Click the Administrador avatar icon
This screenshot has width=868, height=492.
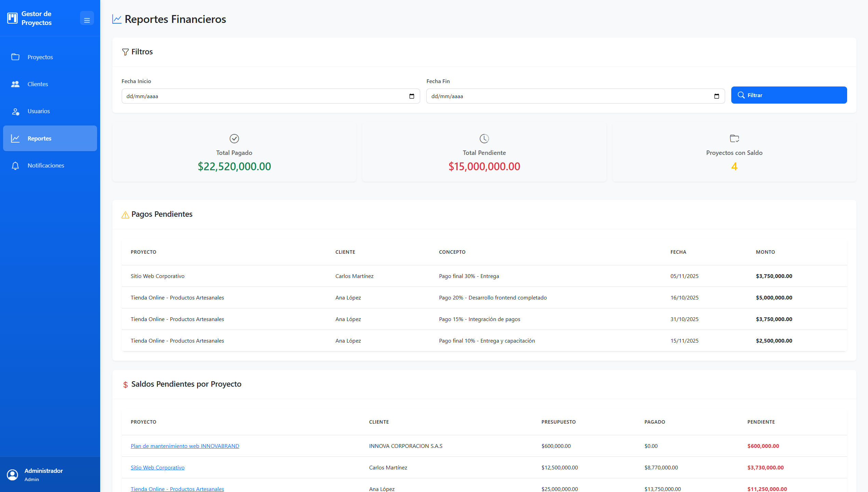pos(13,475)
